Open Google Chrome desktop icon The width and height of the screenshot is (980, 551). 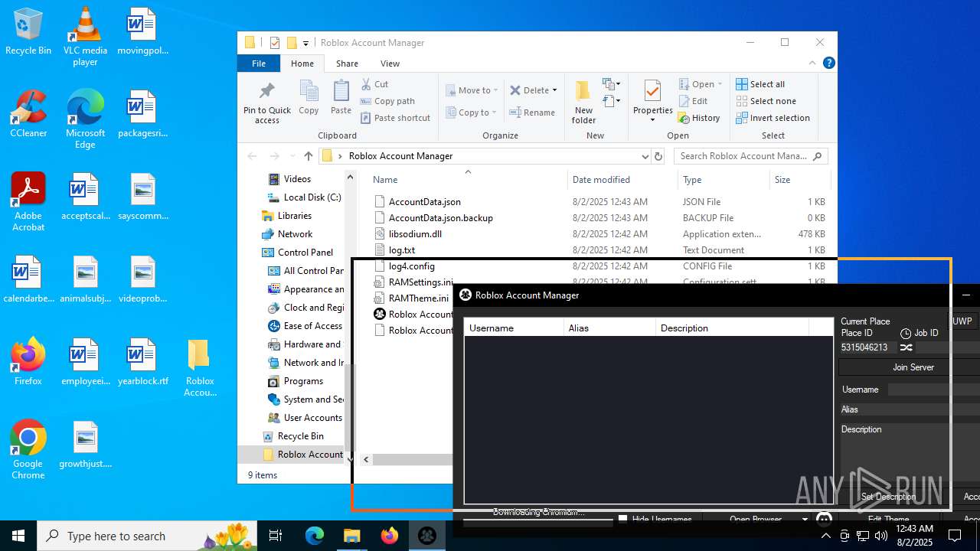click(28, 449)
